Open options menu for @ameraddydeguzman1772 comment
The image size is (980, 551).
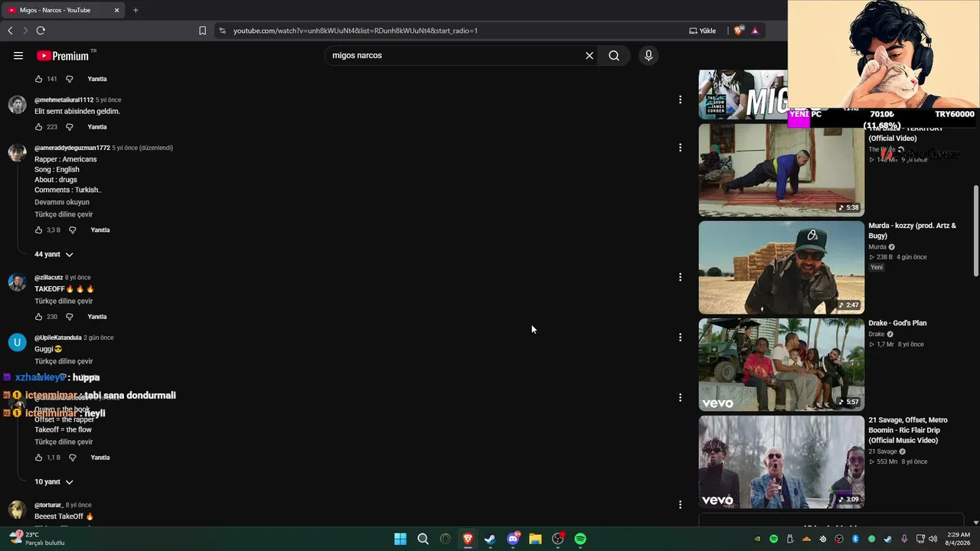(x=680, y=148)
